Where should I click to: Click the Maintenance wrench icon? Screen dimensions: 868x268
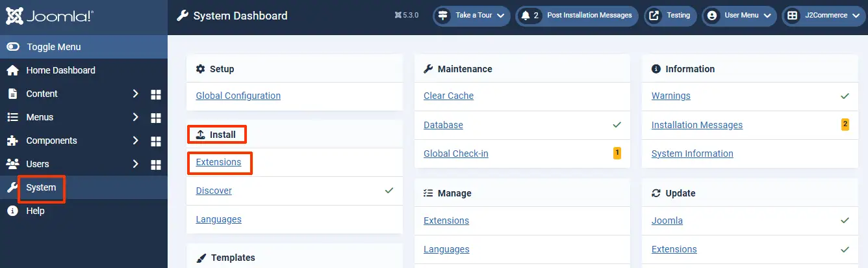pyautogui.click(x=428, y=69)
